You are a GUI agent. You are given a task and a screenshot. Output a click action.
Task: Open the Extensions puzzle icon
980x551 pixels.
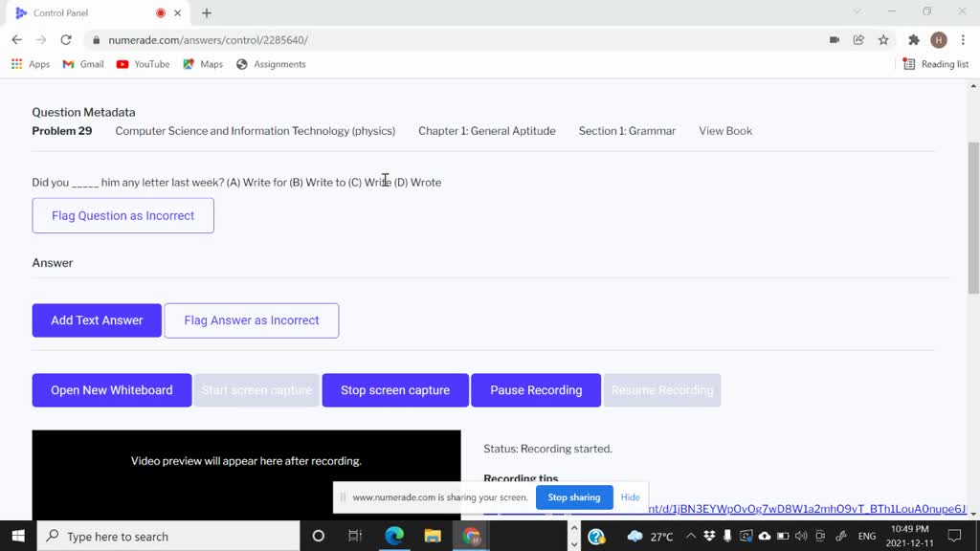914,40
